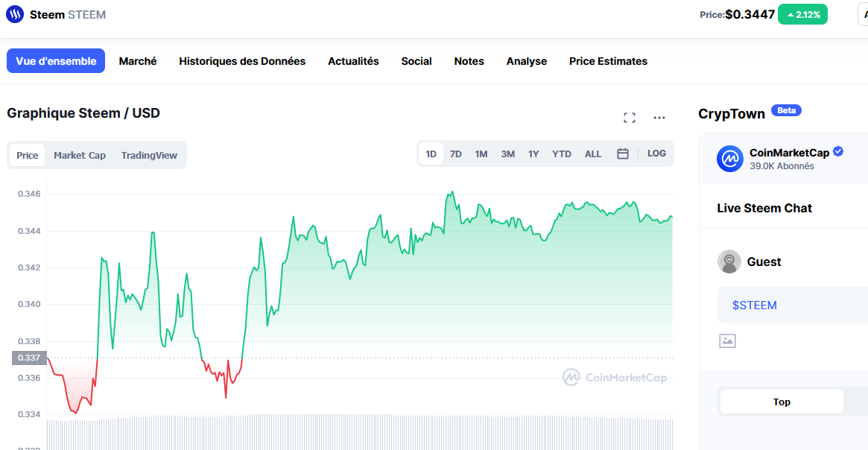Click the verified badge beside CoinMarketCap
The image size is (868, 450).
click(838, 152)
